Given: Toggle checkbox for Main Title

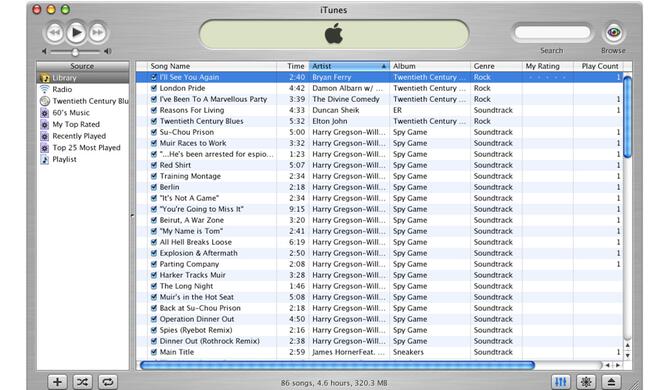Looking at the screenshot, I should click(154, 352).
